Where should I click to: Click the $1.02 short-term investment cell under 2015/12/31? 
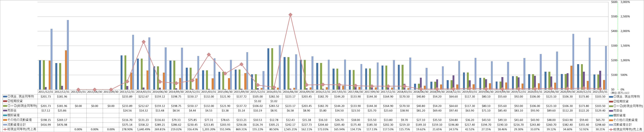click(258, 101)
